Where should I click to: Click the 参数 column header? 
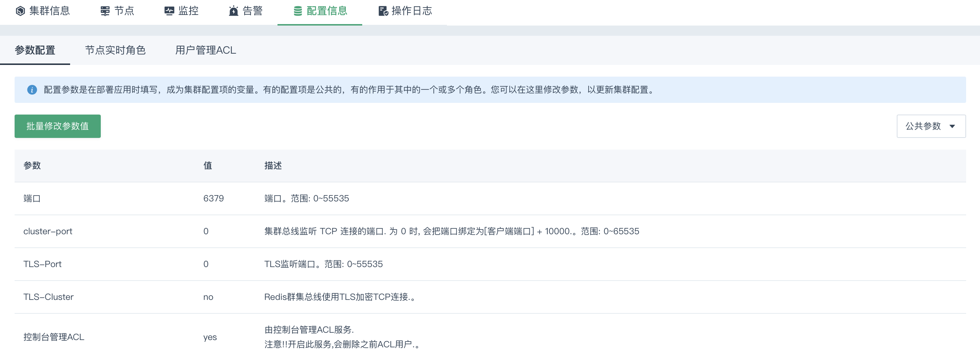click(32, 166)
